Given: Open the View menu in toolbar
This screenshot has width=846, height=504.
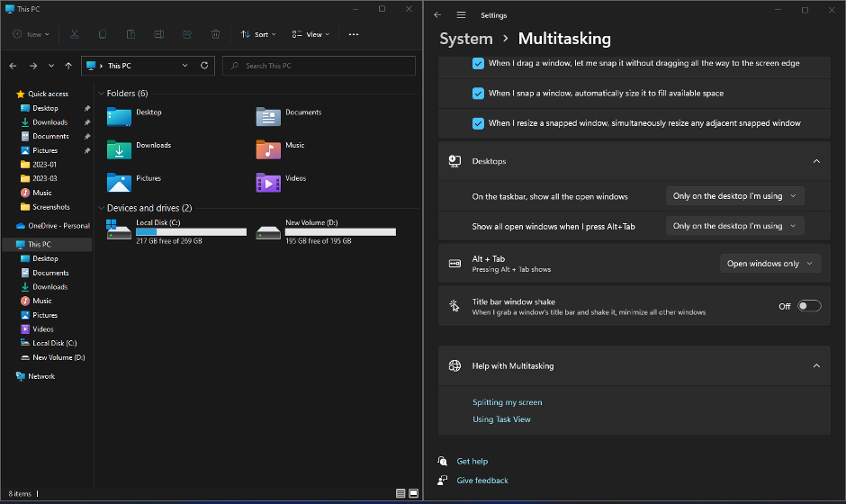Looking at the screenshot, I should pos(310,34).
